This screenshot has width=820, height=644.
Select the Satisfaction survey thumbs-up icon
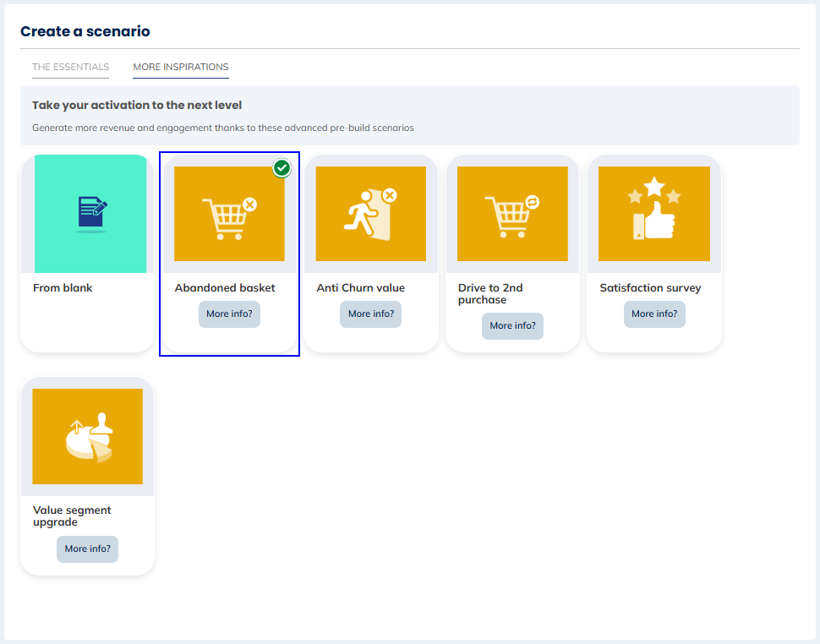pyautogui.click(x=653, y=210)
